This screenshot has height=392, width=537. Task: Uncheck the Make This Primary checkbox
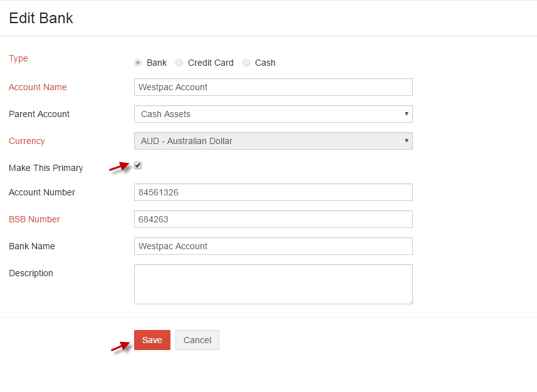138,165
